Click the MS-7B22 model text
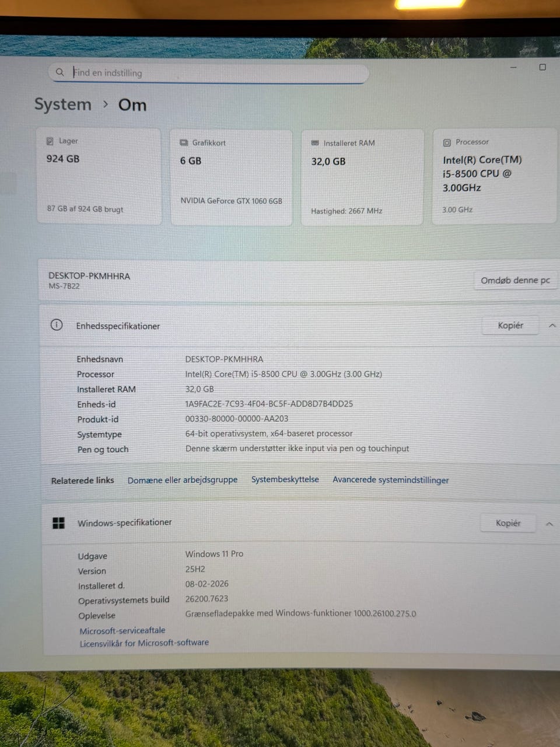560x747 pixels. coord(64,286)
